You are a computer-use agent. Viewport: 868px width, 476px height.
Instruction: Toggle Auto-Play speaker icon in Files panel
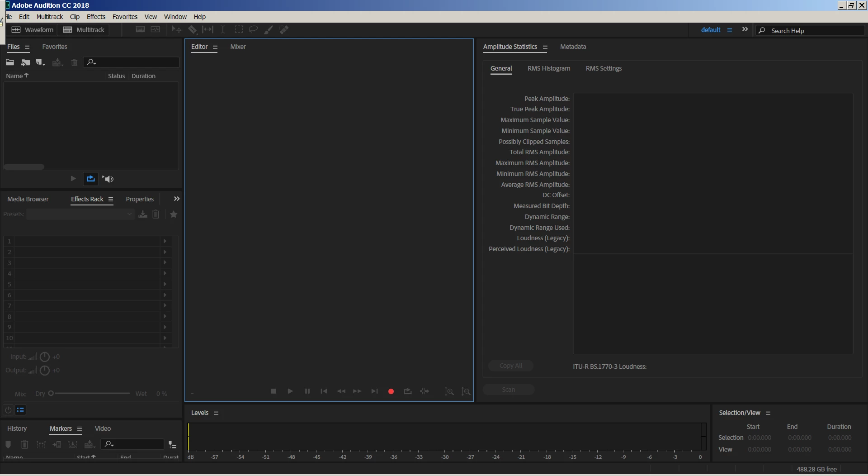click(x=108, y=179)
